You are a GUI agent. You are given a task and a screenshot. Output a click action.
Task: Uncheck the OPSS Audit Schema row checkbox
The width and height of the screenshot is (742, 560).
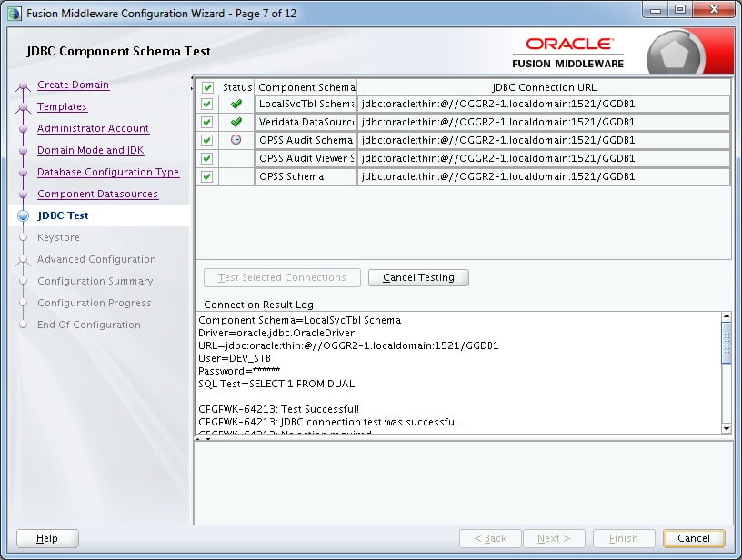pyautogui.click(x=207, y=140)
